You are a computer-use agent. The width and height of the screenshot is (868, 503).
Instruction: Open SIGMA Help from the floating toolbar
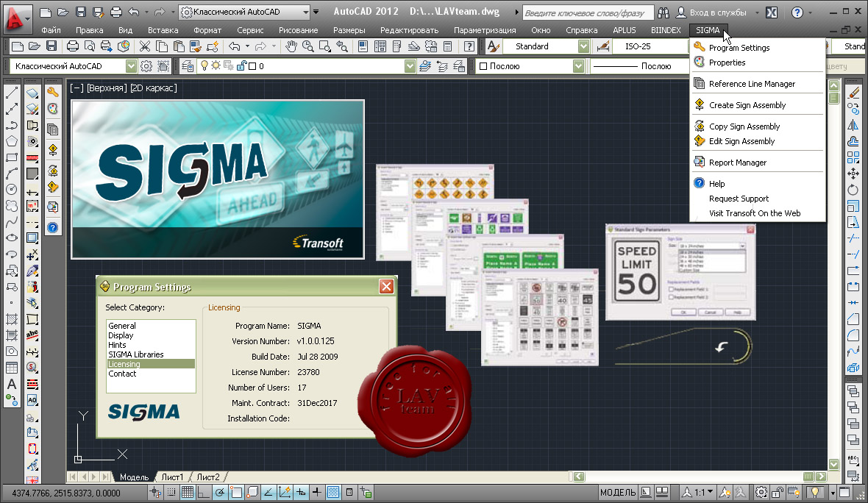point(52,227)
